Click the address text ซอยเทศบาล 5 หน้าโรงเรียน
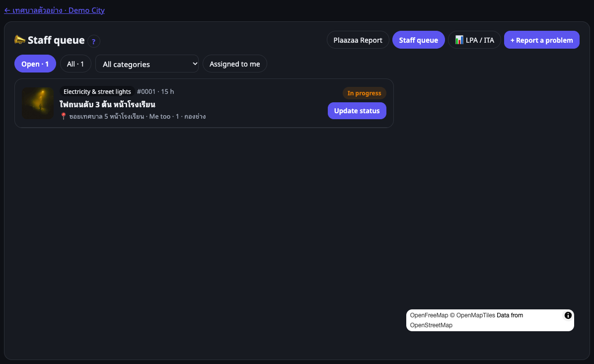This screenshot has width=594, height=364. (106, 116)
